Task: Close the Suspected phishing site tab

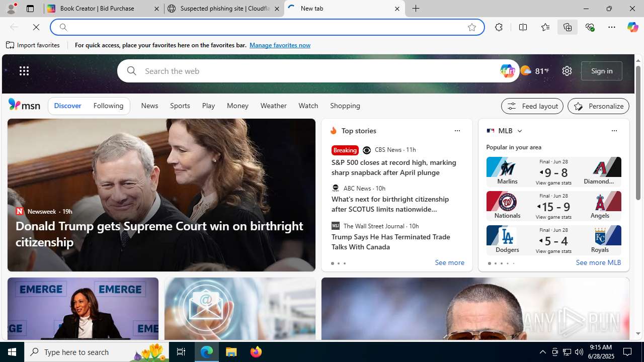Action: 277,9
